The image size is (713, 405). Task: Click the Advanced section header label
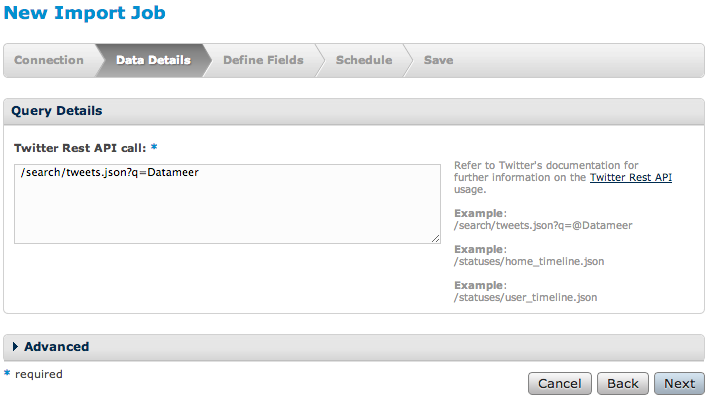(57, 347)
